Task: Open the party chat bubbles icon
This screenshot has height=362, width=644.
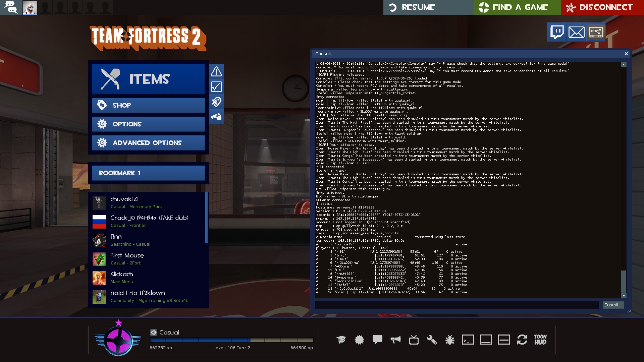Action: (x=11, y=7)
